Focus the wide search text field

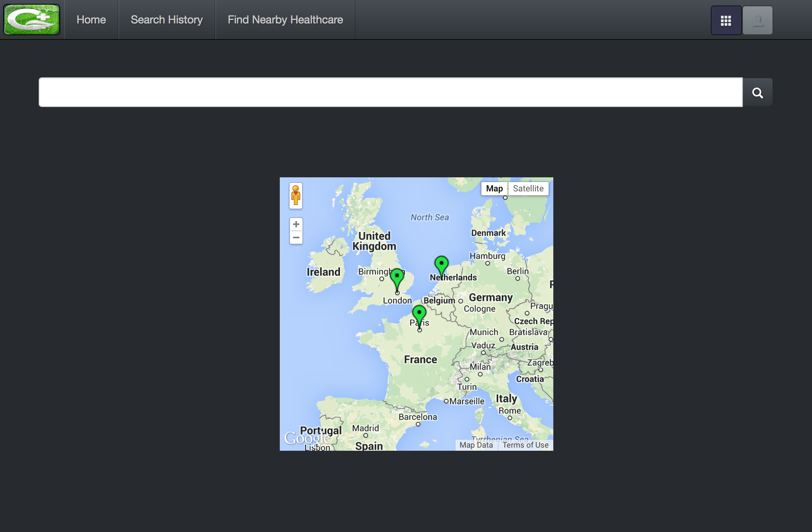click(x=390, y=92)
